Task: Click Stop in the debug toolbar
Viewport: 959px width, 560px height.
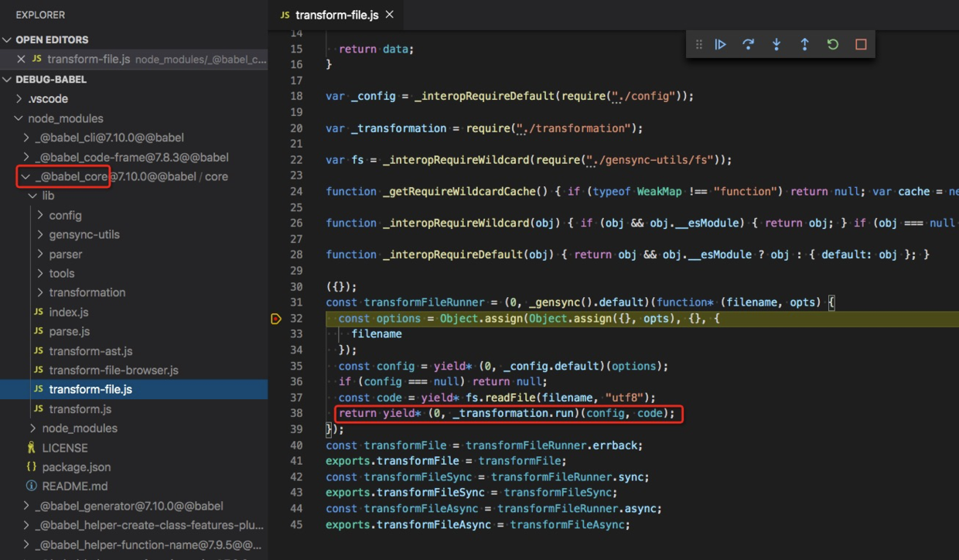Action: pos(860,44)
